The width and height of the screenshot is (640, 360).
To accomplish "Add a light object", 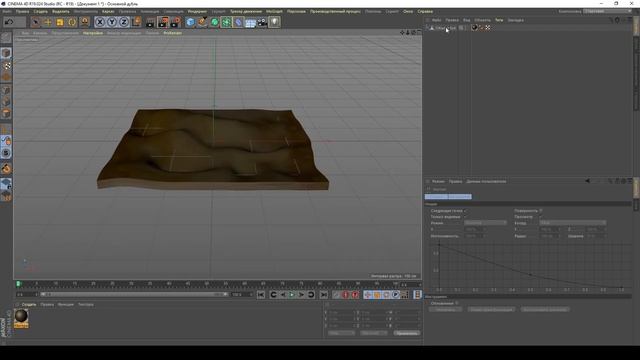I will [274, 22].
